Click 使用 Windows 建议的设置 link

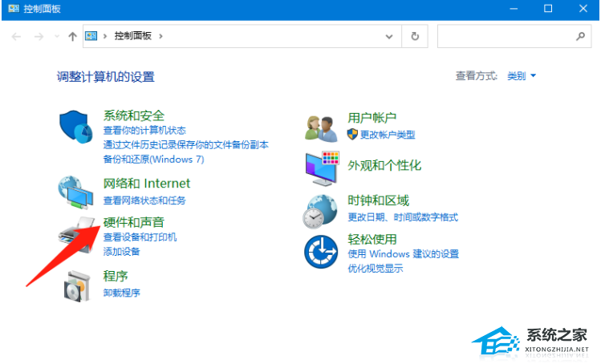(404, 254)
